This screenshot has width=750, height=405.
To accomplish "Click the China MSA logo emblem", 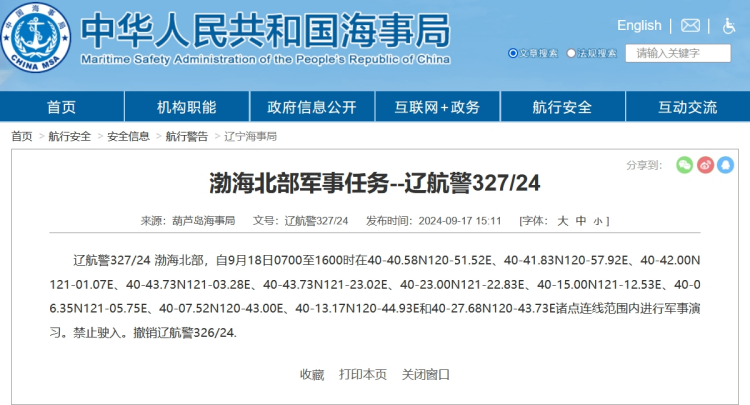I will 37,40.
